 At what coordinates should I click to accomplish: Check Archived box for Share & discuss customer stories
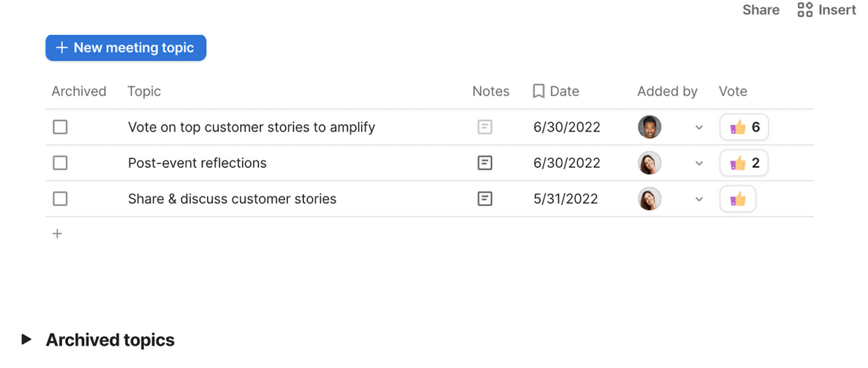60,199
